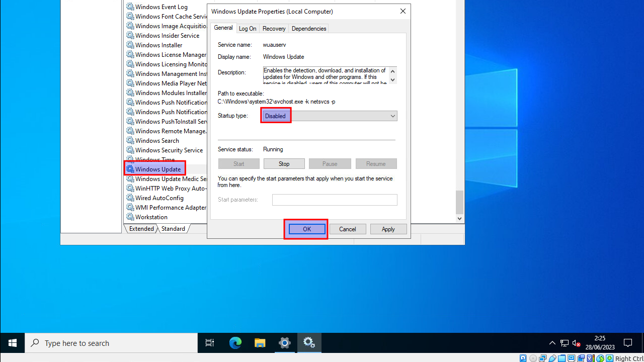
Task: Click the services list scroll-down arrow
Action: [459, 219]
